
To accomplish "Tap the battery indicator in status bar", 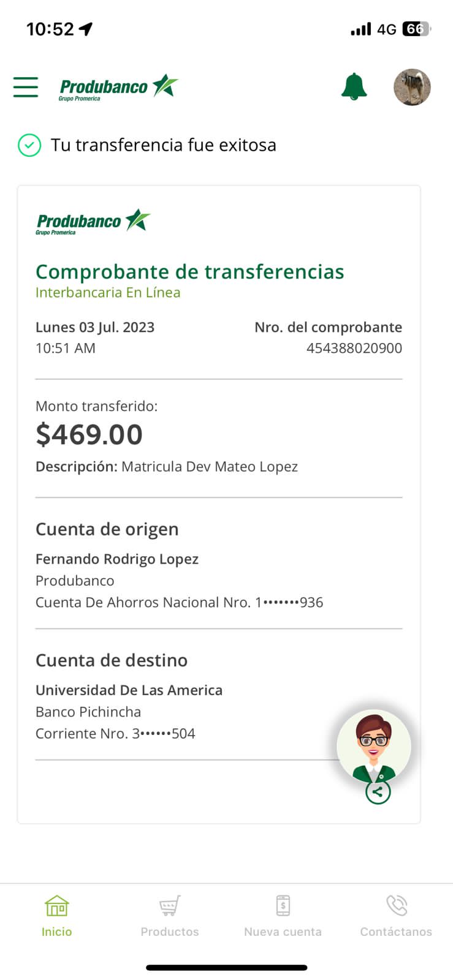I will pos(416,29).
